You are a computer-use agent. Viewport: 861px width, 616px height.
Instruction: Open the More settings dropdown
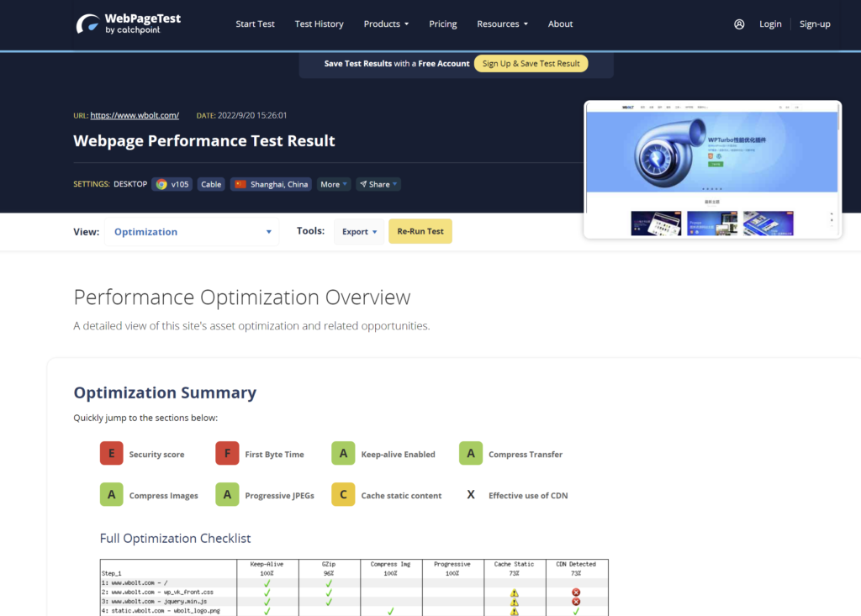334,184
